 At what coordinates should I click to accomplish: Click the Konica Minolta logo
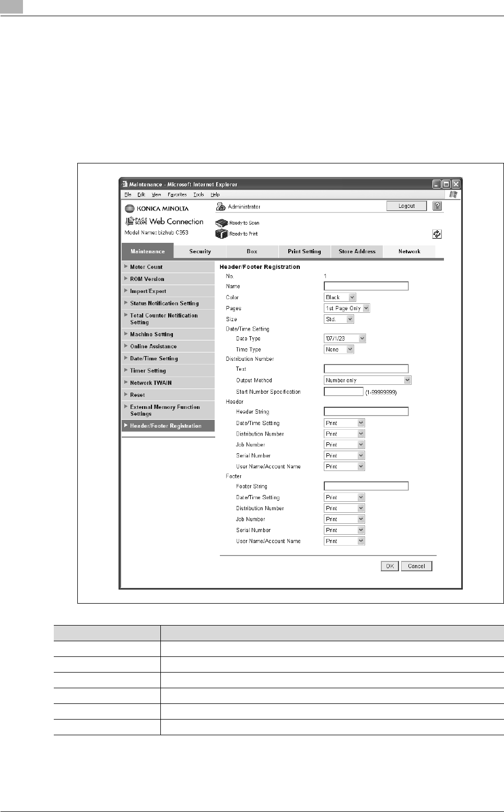click(157, 208)
